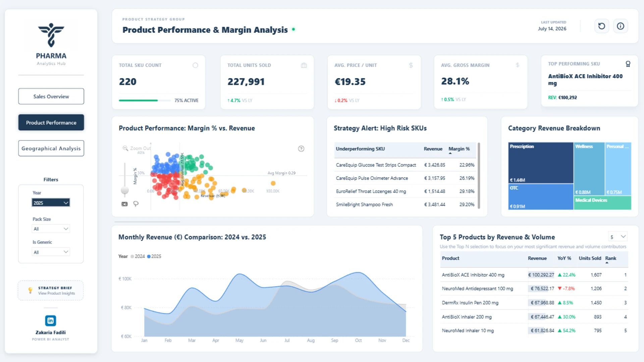Click the scatter chart zoom slider handle
This screenshot has height=362, width=644.
125,190
